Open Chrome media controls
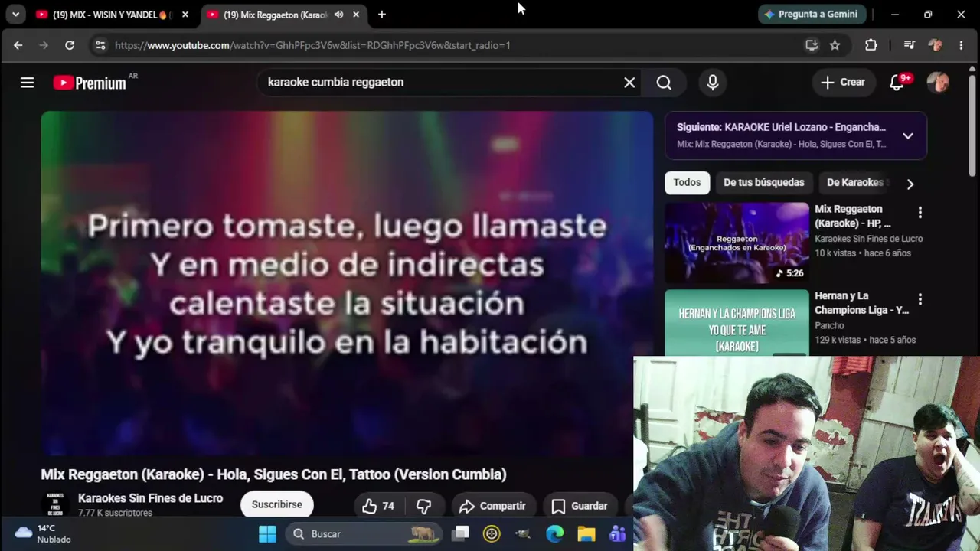This screenshot has width=980, height=551. tap(910, 45)
